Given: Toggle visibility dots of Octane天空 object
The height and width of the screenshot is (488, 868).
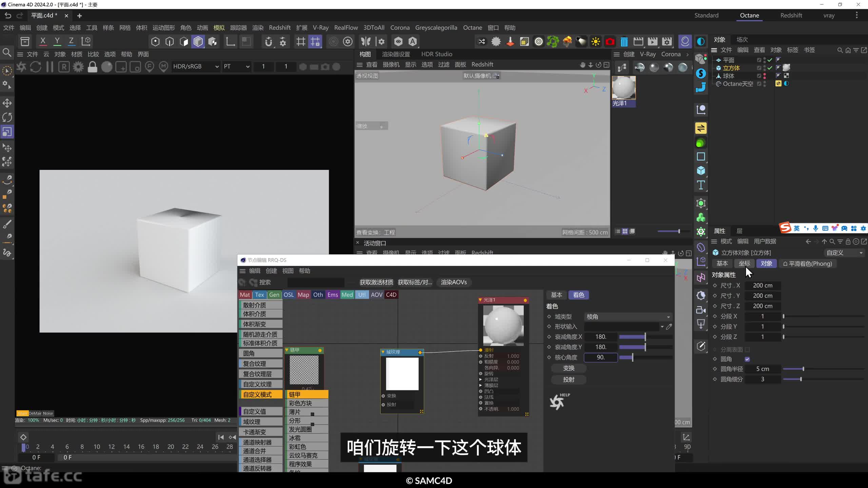Looking at the screenshot, I should tap(765, 84).
